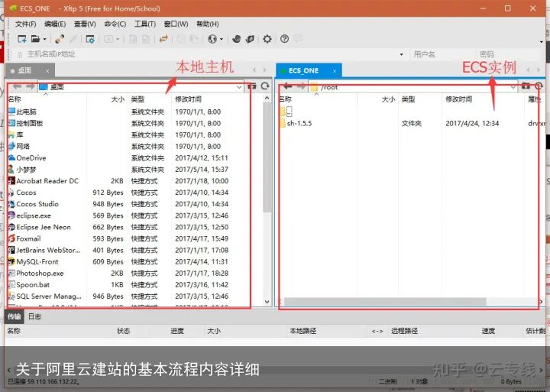Sort remote files by 修改时间 column
The height and width of the screenshot is (392, 550).
click(x=483, y=99)
